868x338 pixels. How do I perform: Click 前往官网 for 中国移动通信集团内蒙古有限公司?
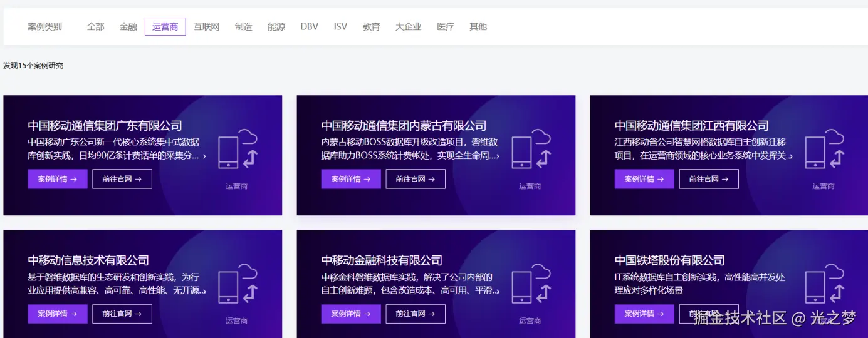pyautogui.click(x=416, y=179)
